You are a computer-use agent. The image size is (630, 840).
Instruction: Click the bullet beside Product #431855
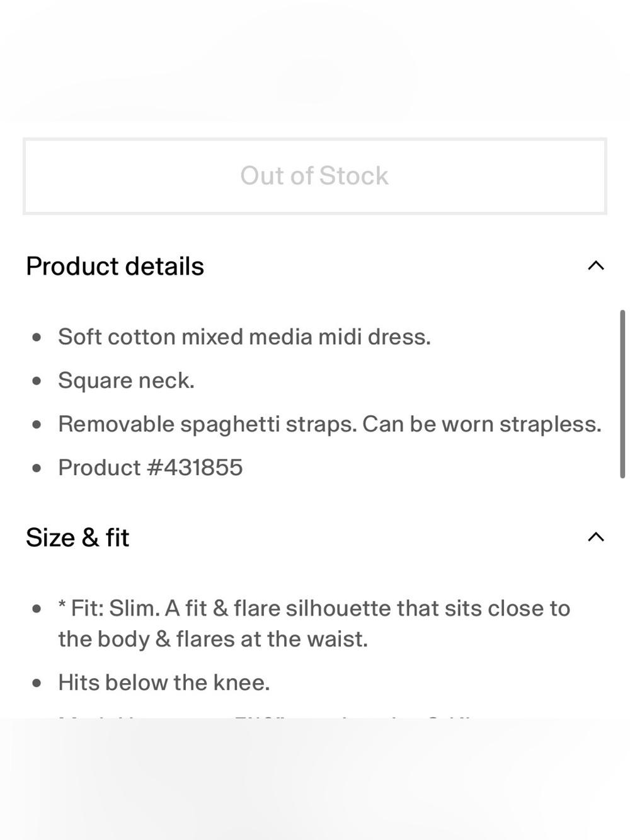point(37,468)
